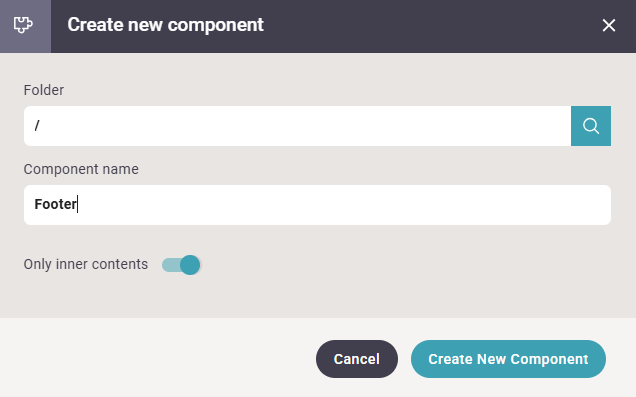Click the puzzle piece component icon
This screenshot has height=397, width=636.
click(23, 25)
